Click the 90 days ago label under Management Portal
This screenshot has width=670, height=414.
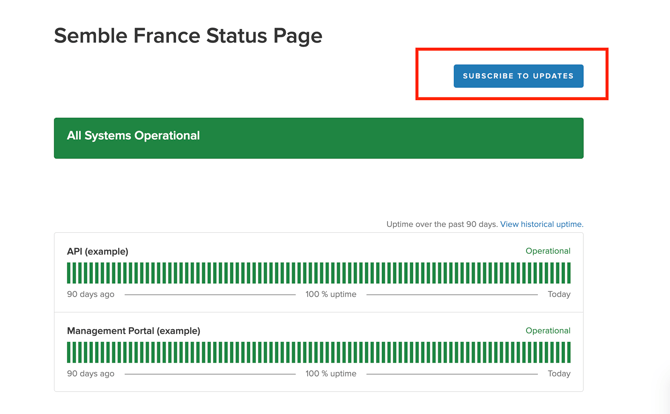(x=91, y=374)
